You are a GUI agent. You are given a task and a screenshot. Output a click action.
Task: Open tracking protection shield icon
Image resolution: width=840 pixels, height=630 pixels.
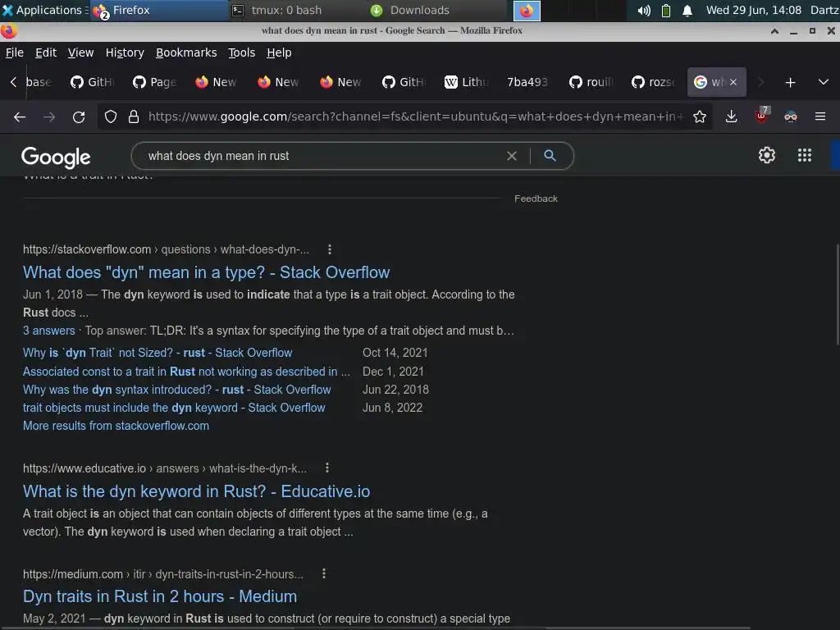click(111, 116)
